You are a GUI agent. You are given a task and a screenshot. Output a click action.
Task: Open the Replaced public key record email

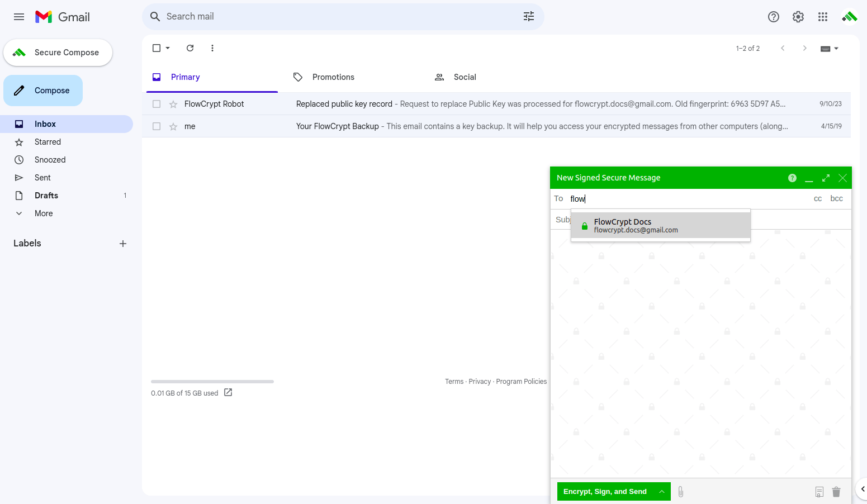496,104
